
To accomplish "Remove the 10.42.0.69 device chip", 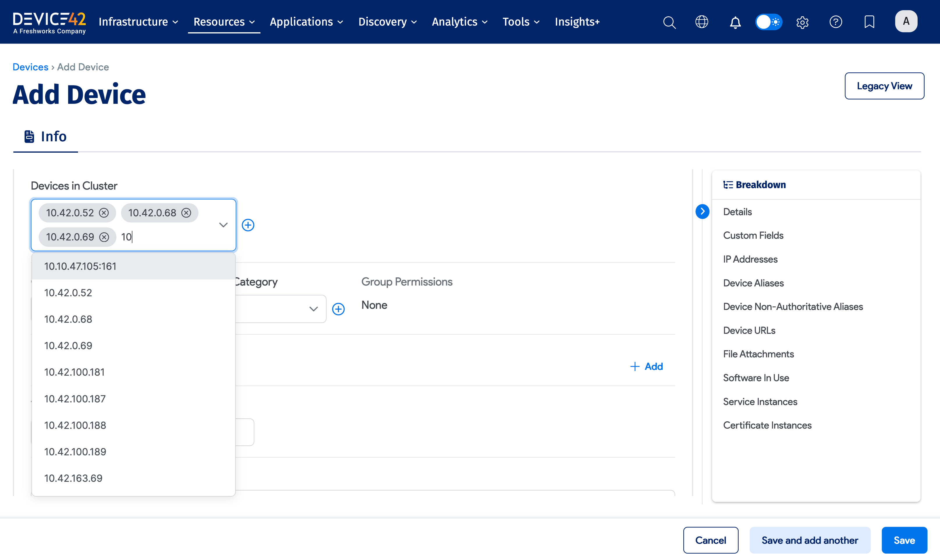I will pyautogui.click(x=104, y=237).
